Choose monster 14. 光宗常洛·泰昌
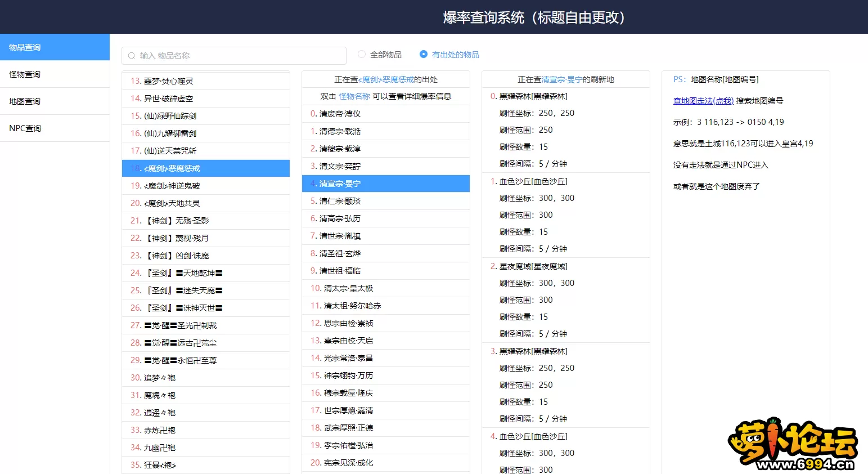This screenshot has height=474, width=868. click(x=386, y=358)
